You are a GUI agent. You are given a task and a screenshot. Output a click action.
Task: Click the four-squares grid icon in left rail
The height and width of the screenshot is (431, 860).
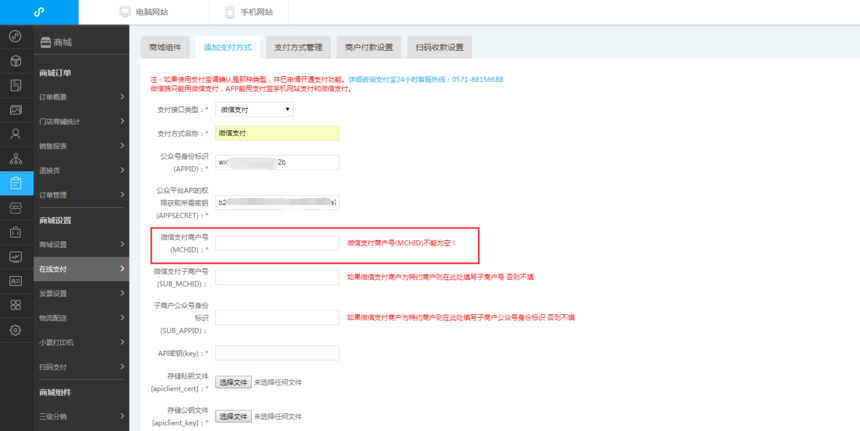pyautogui.click(x=15, y=305)
